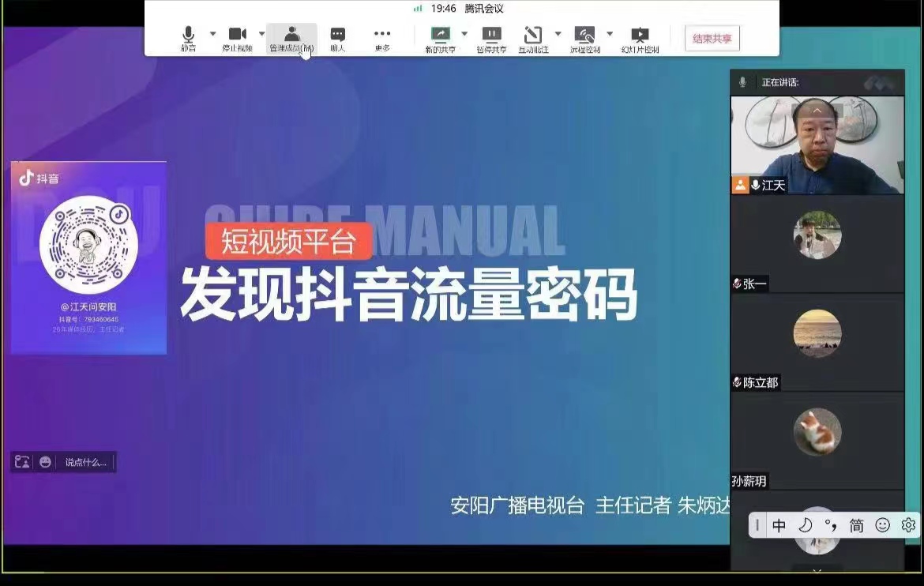Mute the microphone in the meeting toolbar
The height and width of the screenshot is (586, 924).
point(188,38)
